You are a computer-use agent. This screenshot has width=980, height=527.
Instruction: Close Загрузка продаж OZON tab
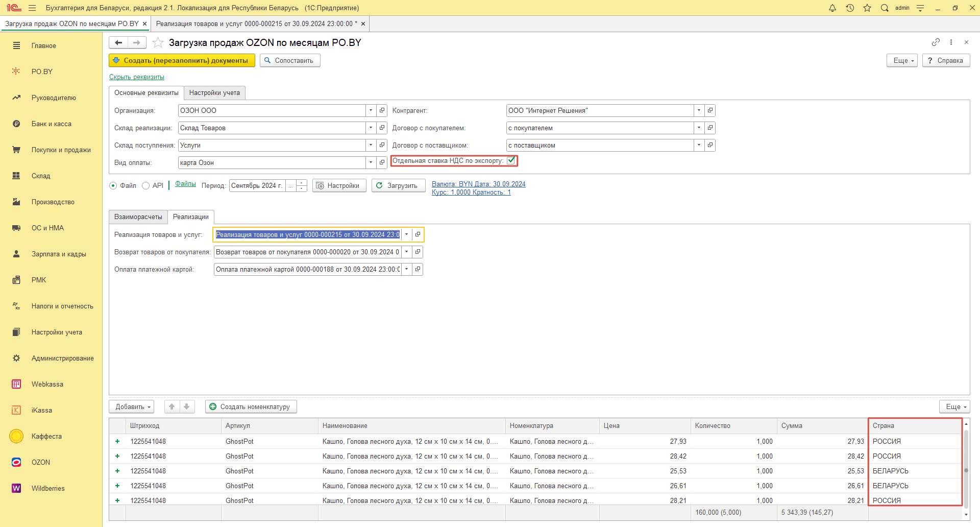pos(144,23)
